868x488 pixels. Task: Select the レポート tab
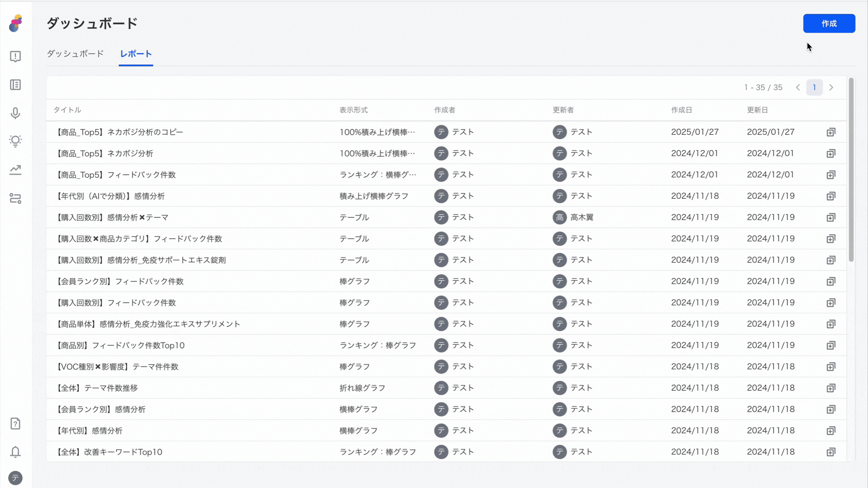click(x=136, y=54)
